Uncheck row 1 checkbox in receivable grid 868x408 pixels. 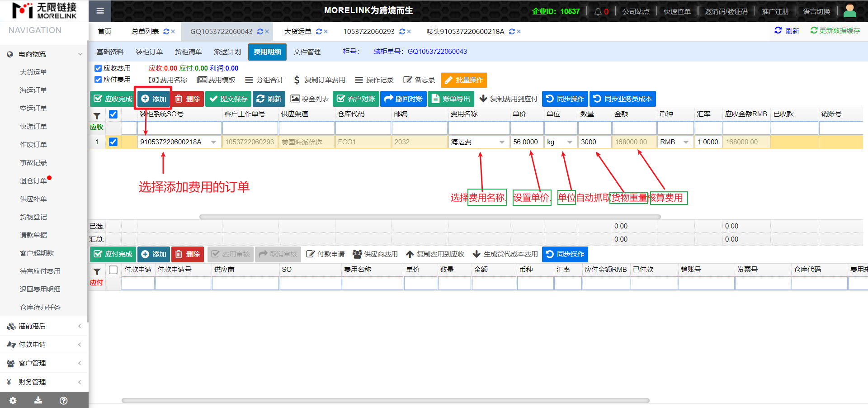coord(113,142)
